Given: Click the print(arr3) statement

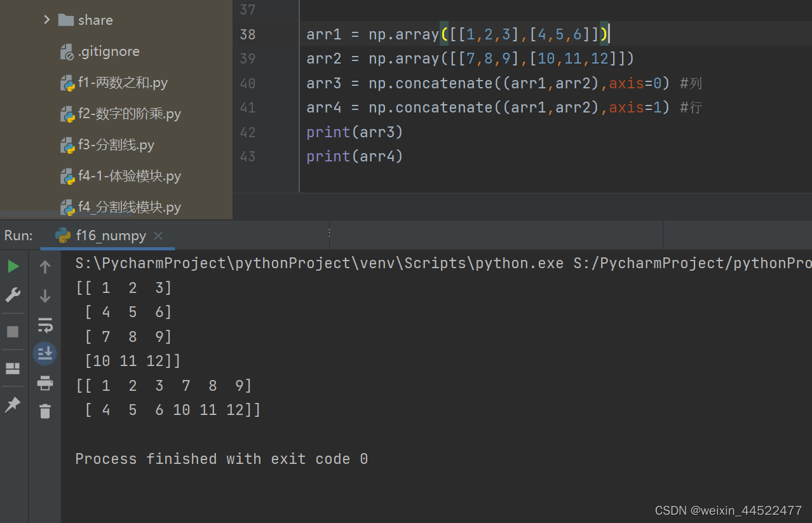Looking at the screenshot, I should click(x=355, y=132).
